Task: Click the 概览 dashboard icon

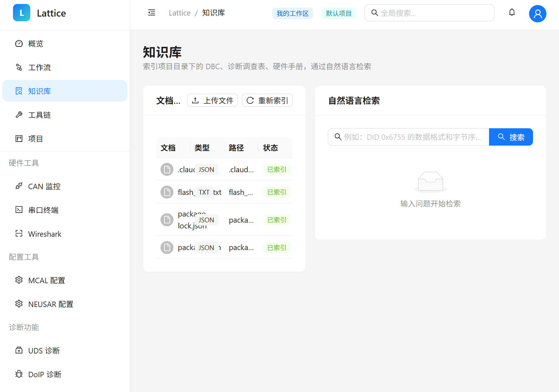Action: click(x=19, y=44)
